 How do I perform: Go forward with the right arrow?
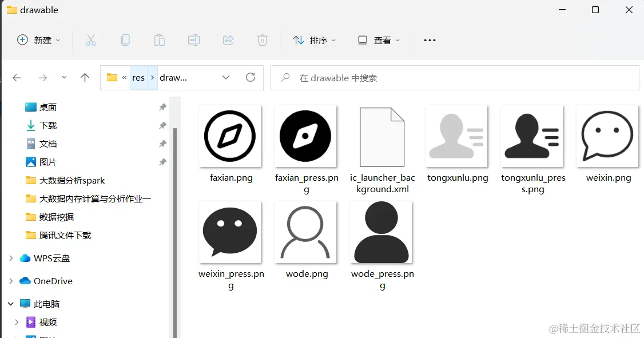click(x=43, y=78)
